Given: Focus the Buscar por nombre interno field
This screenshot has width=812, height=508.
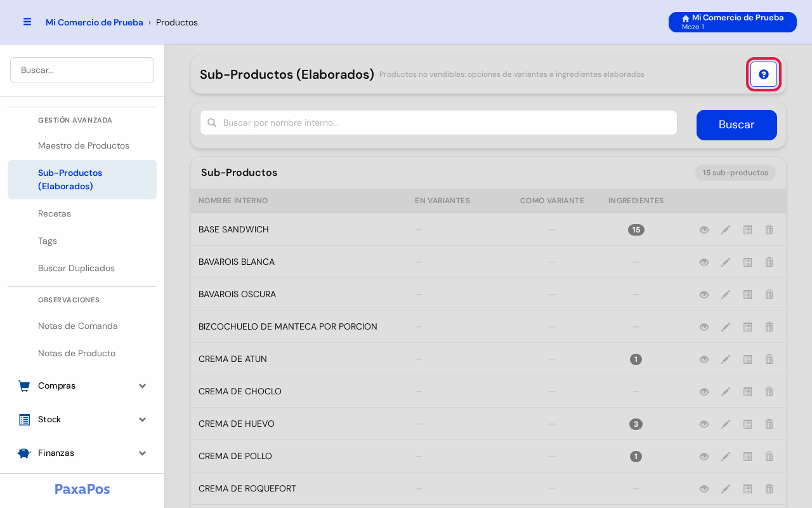Looking at the screenshot, I should (439, 123).
